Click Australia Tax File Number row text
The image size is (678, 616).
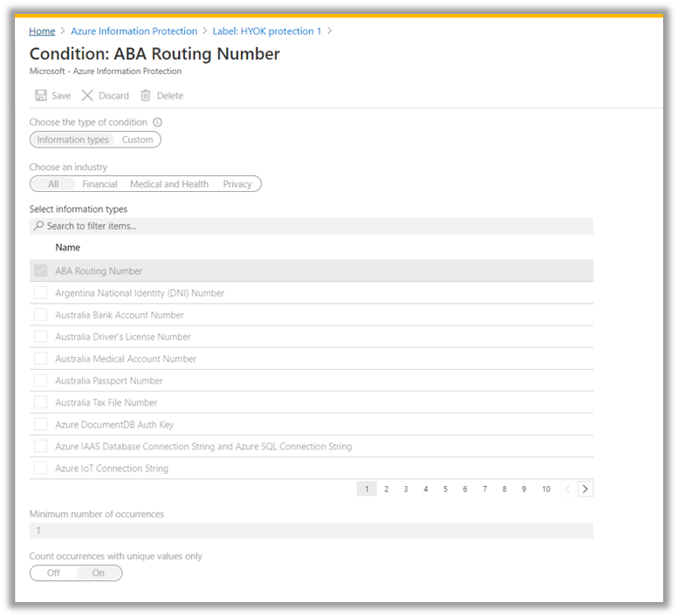(x=106, y=402)
